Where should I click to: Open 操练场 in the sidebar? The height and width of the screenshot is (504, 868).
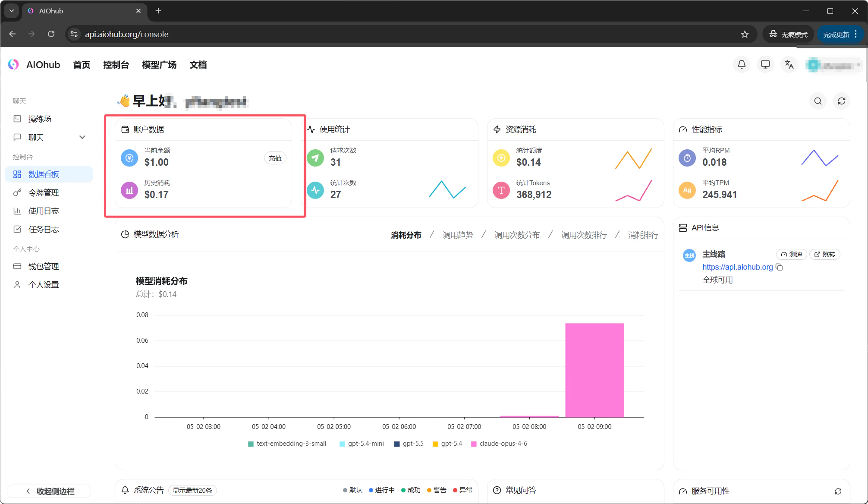[x=49, y=119]
